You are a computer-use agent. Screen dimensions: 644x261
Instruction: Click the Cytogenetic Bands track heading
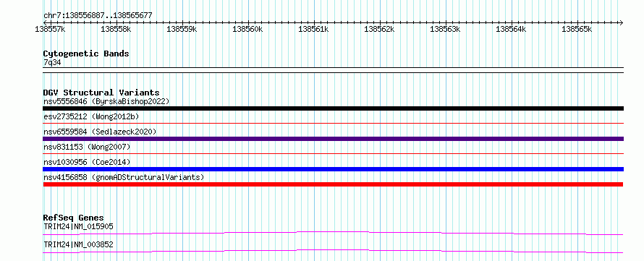86,54
